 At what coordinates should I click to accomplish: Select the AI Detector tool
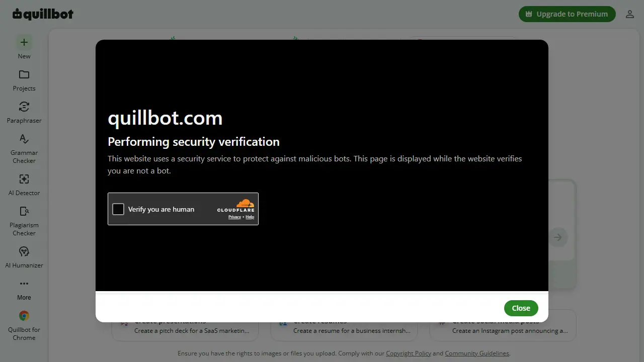coord(24,185)
